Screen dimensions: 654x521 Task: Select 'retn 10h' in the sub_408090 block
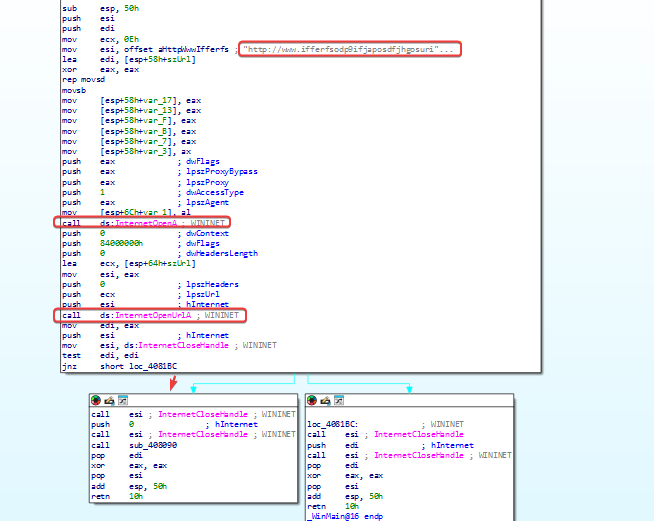[x=117, y=496]
